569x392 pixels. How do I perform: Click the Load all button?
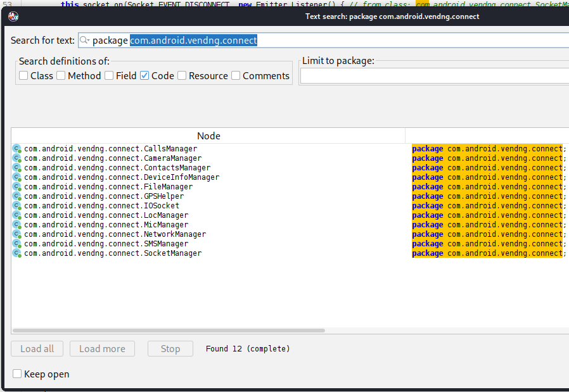click(37, 348)
